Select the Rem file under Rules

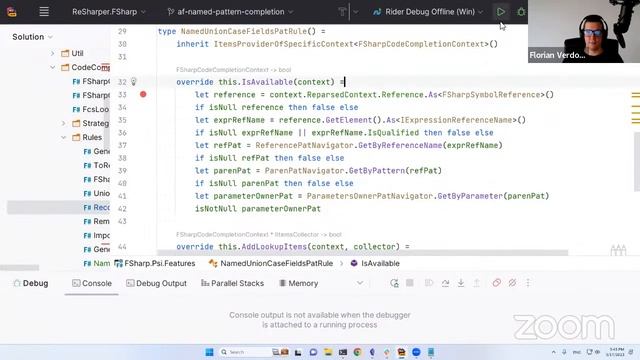click(97, 221)
